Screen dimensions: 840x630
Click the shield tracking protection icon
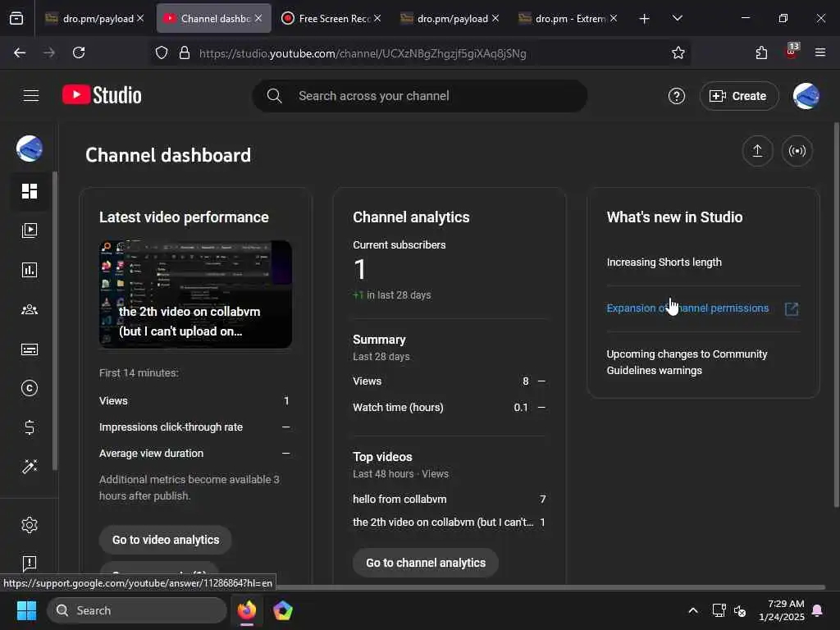pos(162,52)
